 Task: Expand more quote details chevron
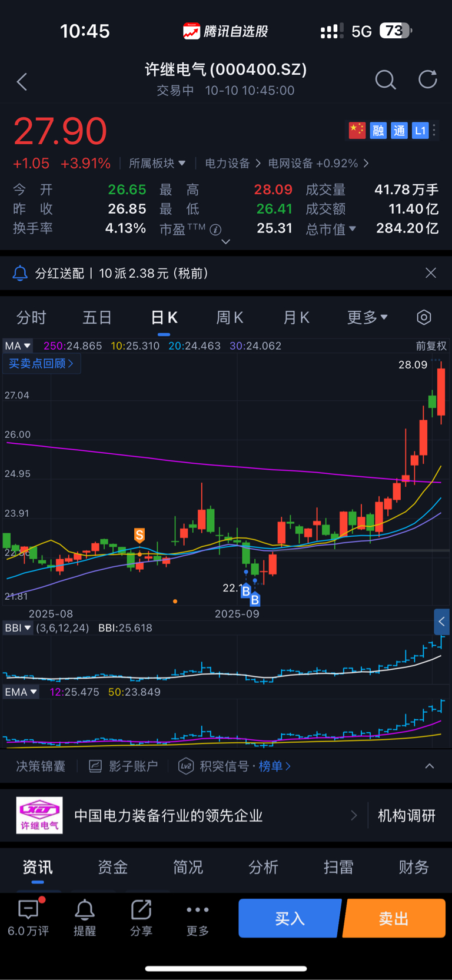pyautogui.click(x=225, y=242)
